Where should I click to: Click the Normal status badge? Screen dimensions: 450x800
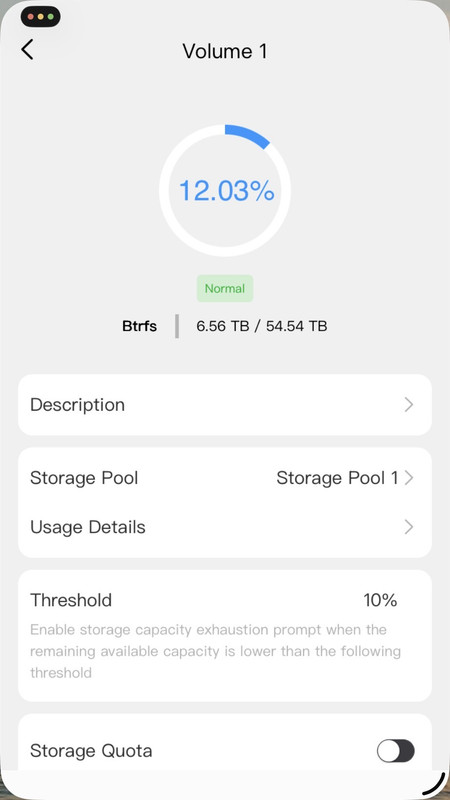(x=225, y=289)
